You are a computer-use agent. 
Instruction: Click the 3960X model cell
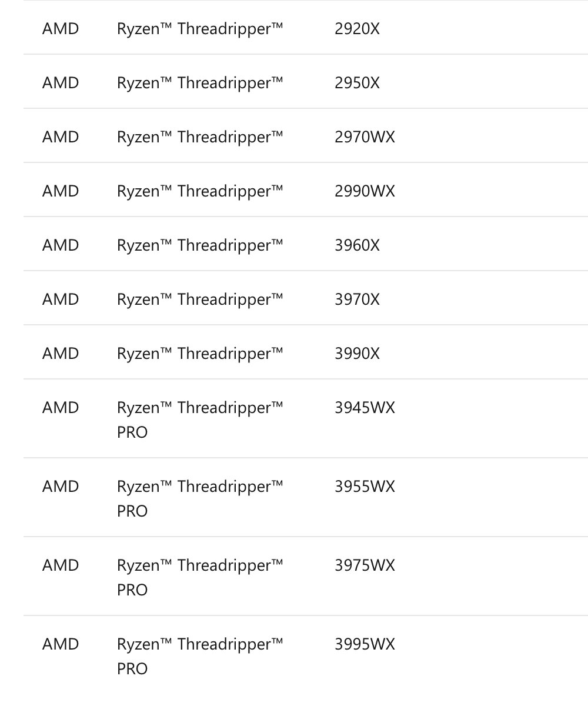coord(357,245)
